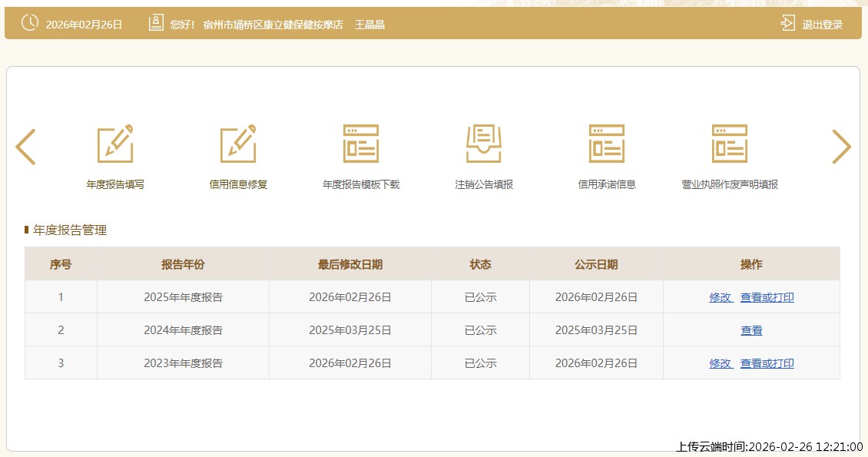Open 年度报告模板下载 icon
This screenshot has height=457, width=868.
click(361, 144)
